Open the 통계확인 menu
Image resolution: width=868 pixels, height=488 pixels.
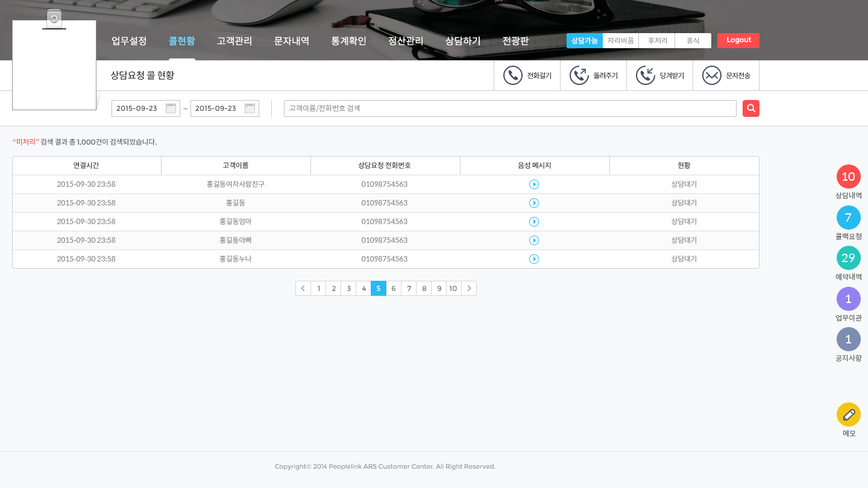(348, 41)
